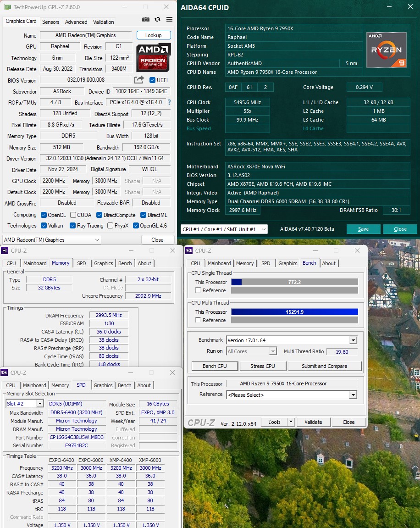This screenshot has height=528, width=420.
Task: Click the Close button in GPU-Z
Action: coord(158,240)
